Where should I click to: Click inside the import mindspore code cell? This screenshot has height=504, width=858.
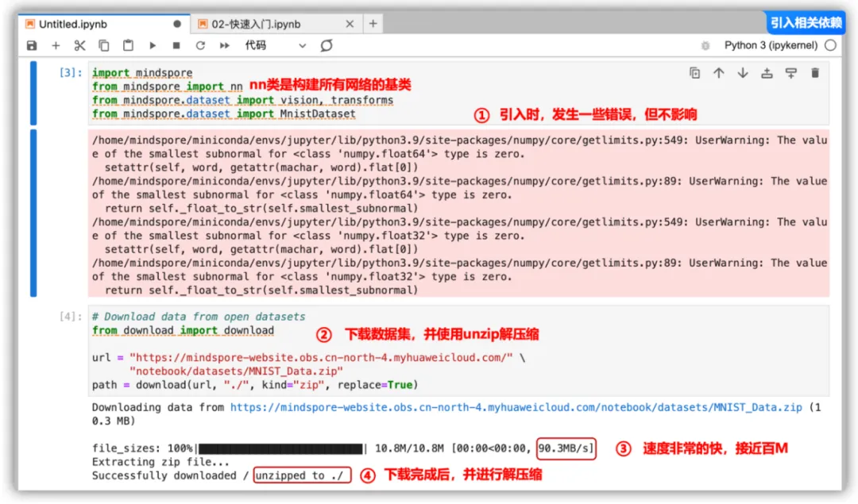click(458, 93)
